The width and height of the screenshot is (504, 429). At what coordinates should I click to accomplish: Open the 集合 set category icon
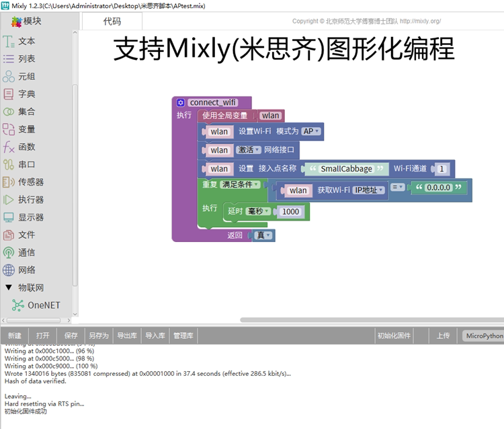(x=9, y=112)
